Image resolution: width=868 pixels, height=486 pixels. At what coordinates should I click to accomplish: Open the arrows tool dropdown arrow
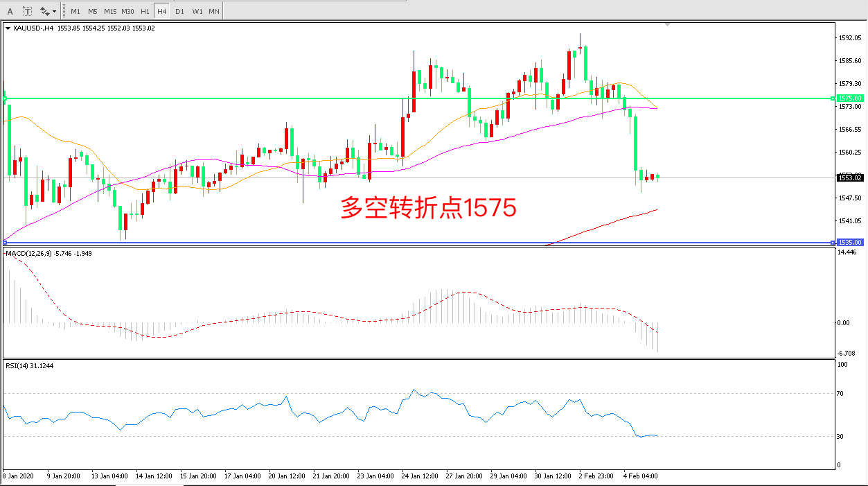tap(55, 12)
